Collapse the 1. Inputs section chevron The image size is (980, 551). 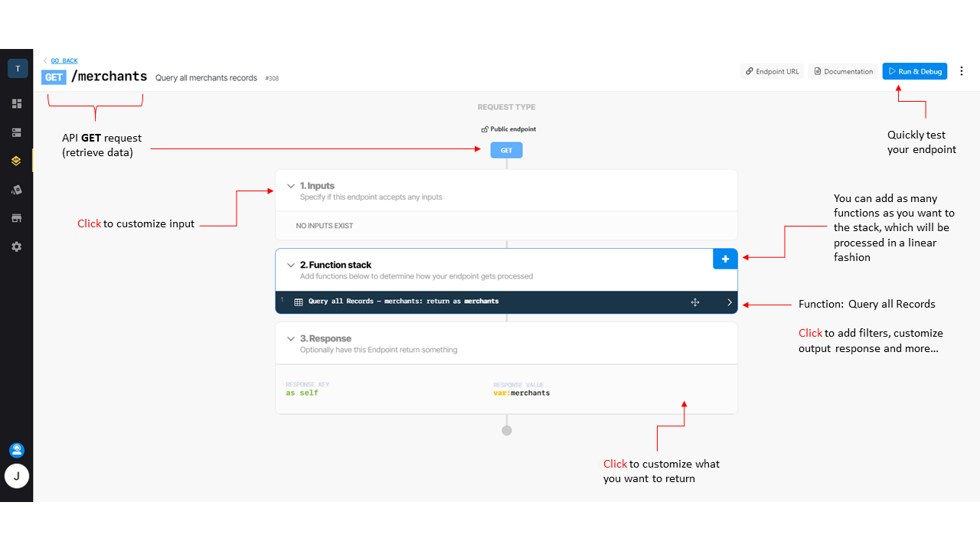[x=290, y=186]
